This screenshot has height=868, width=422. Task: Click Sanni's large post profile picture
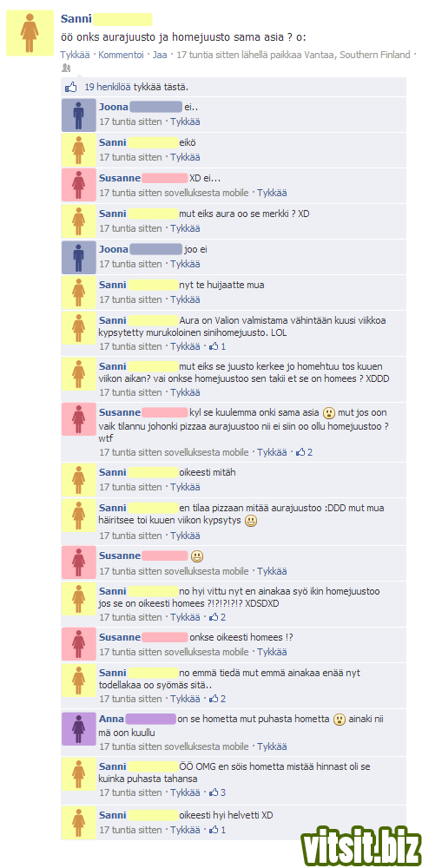point(30,33)
